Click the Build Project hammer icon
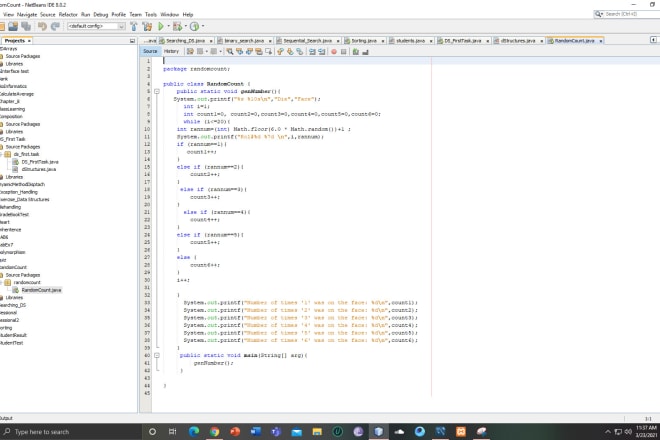Screen dimensions: 660x440 coord(132,26)
